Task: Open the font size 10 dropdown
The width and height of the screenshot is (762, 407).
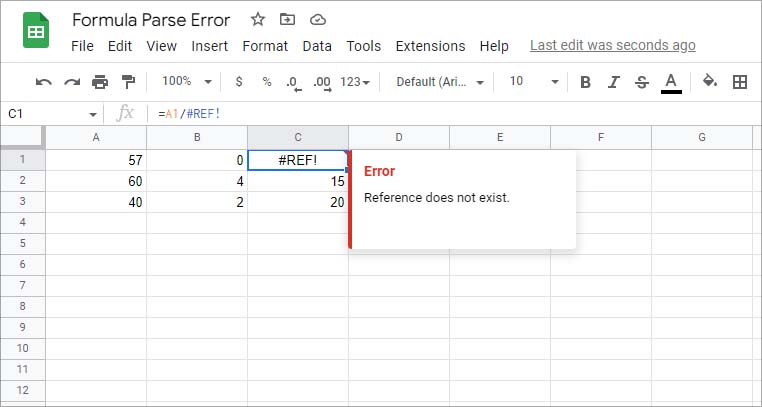Action: (534, 81)
